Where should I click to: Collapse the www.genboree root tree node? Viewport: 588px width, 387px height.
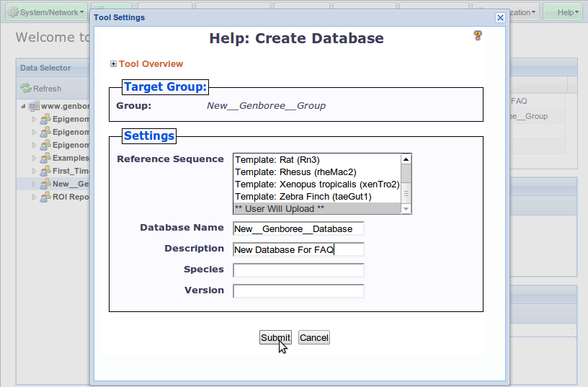point(24,106)
